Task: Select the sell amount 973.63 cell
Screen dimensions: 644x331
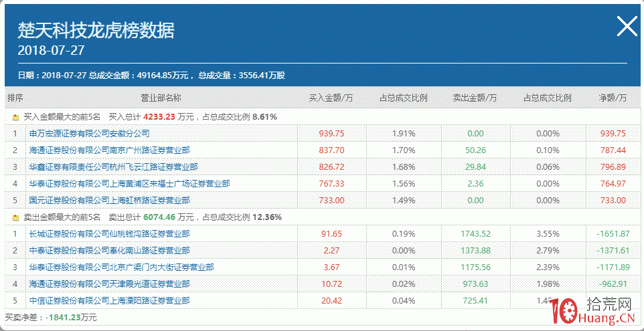Action: pos(475,284)
